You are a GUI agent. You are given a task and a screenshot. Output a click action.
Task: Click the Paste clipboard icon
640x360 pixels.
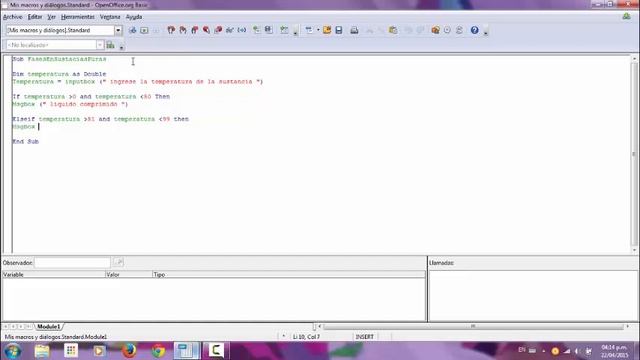click(x=393, y=30)
